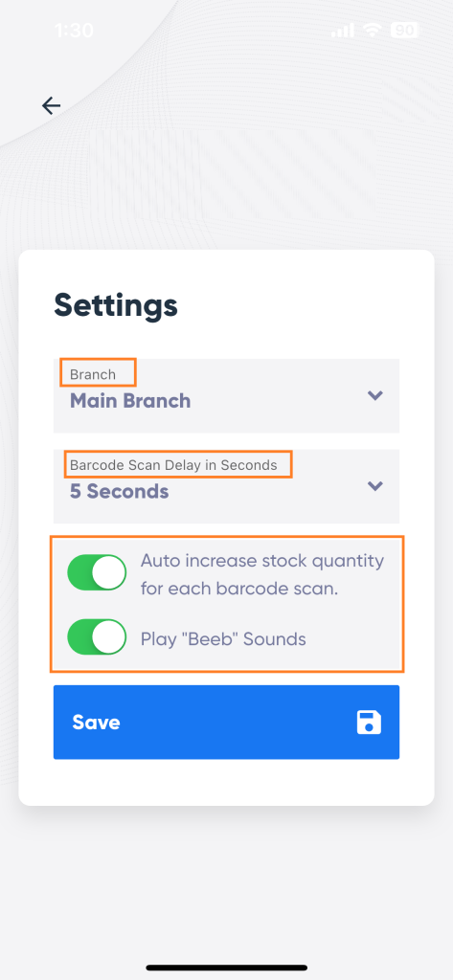Turn off Play "Beeb" Sounds switch

click(97, 636)
